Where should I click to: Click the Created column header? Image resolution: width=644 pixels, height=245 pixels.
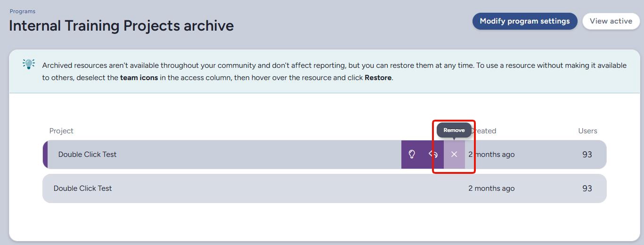point(484,131)
